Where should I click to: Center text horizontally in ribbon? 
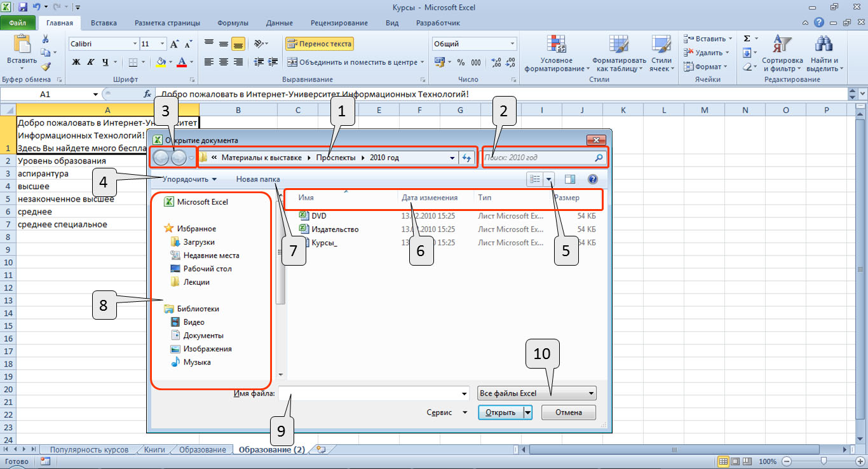(x=224, y=62)
